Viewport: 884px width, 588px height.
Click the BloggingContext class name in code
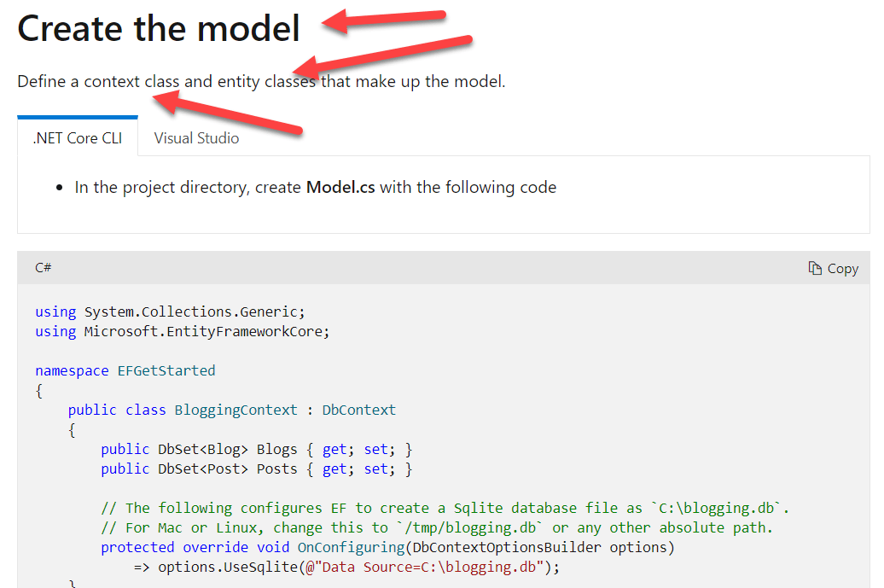click(x=236, y=410)
